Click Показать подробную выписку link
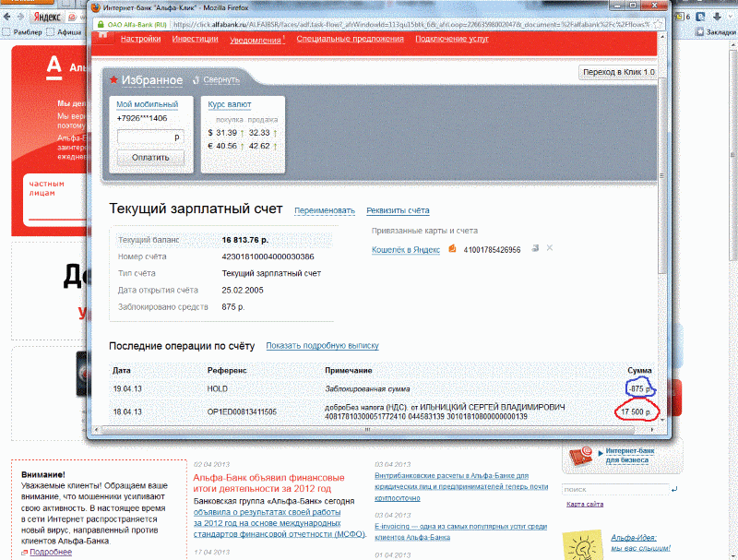 tap(322, 345)
